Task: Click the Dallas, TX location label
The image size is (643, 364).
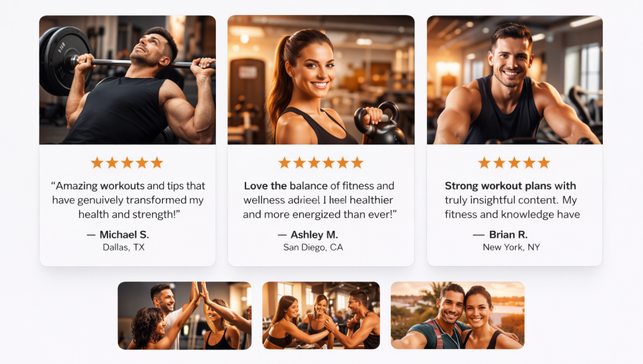Action: click(x=124, y=247)
